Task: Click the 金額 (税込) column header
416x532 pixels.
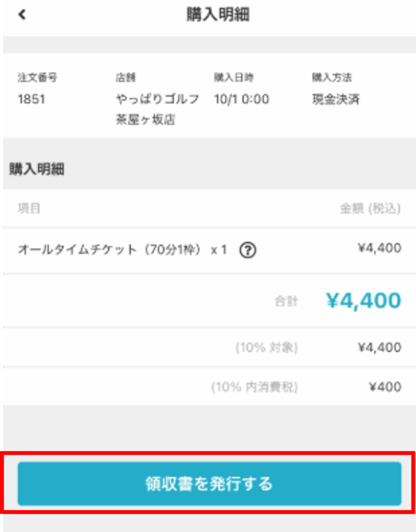Action: click(x=370, y=209)
